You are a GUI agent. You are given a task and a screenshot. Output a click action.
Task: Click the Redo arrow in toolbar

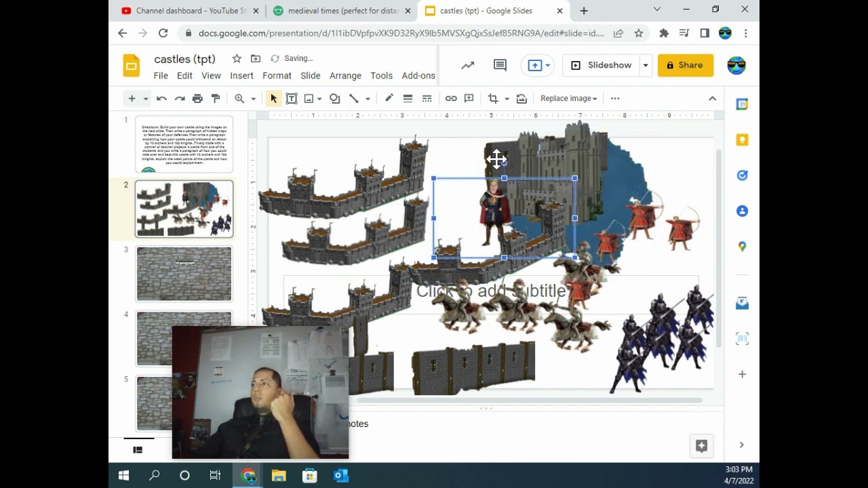[x=180, y=98]
